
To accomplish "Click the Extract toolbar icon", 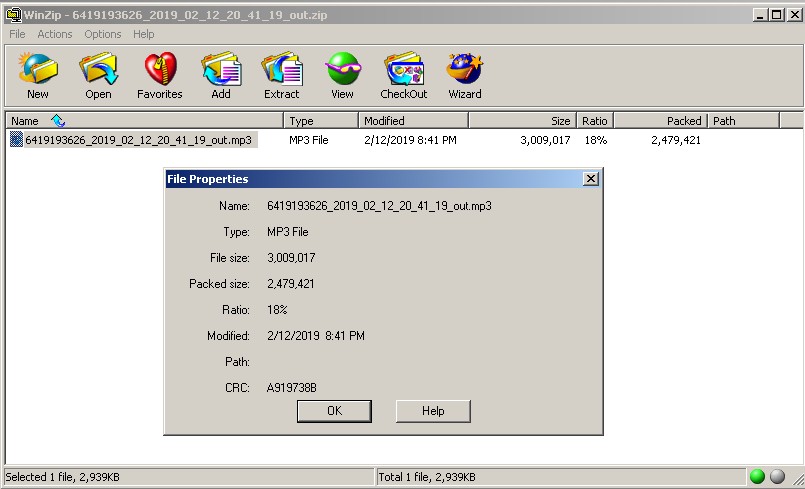I will coord(281,68).
